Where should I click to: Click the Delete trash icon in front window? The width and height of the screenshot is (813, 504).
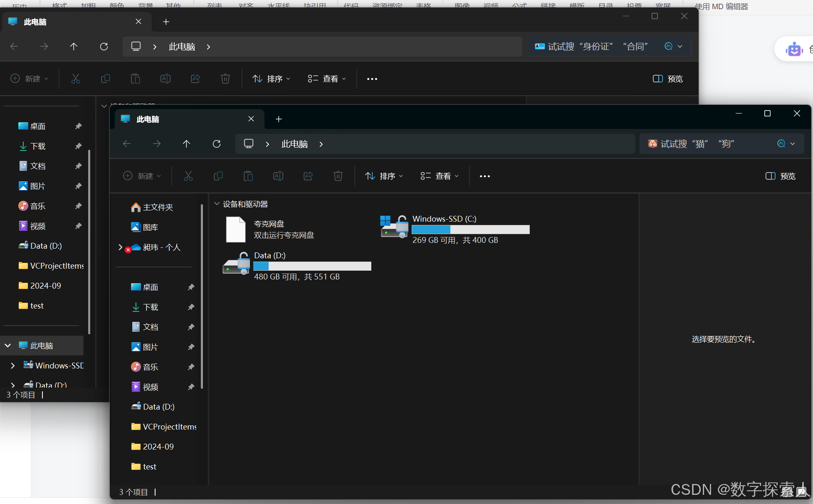[338, 176]
